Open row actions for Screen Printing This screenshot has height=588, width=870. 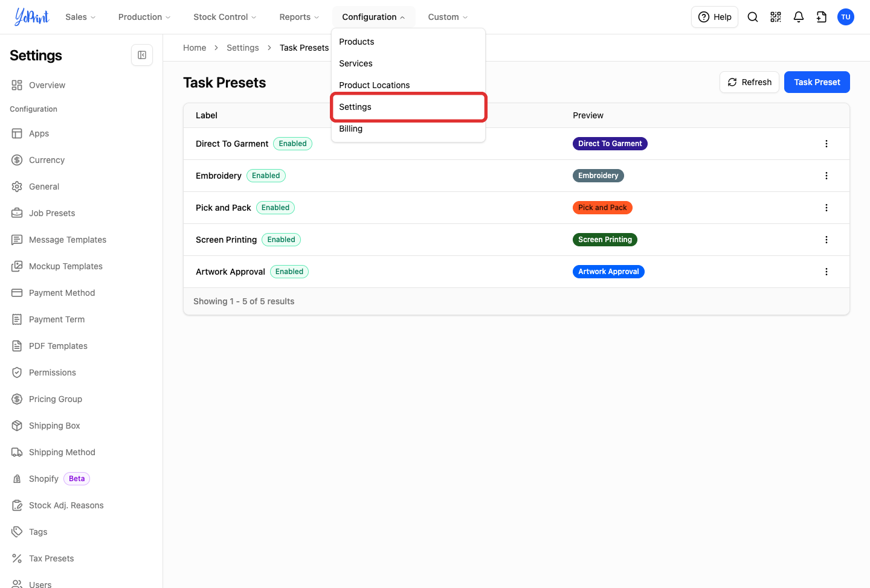coord(826,240)
